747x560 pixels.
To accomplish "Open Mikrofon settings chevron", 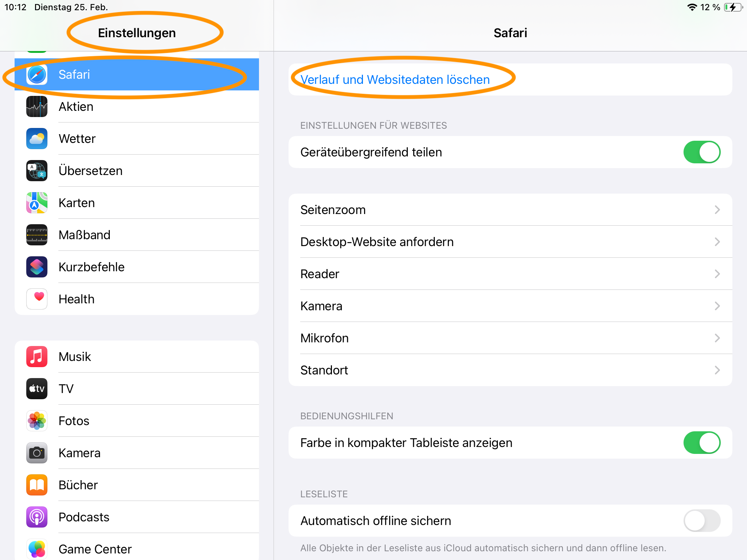I will click(x=717, y=338).
